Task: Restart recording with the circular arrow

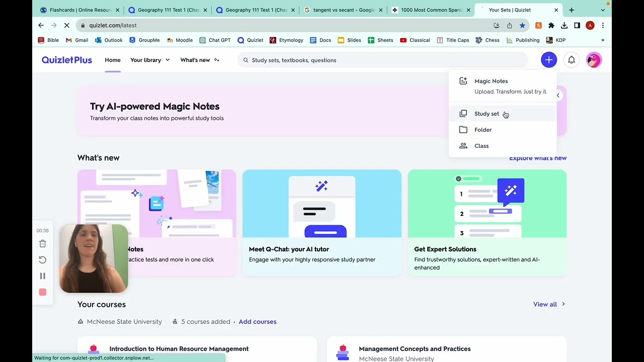Action: [x=43, y=260]
